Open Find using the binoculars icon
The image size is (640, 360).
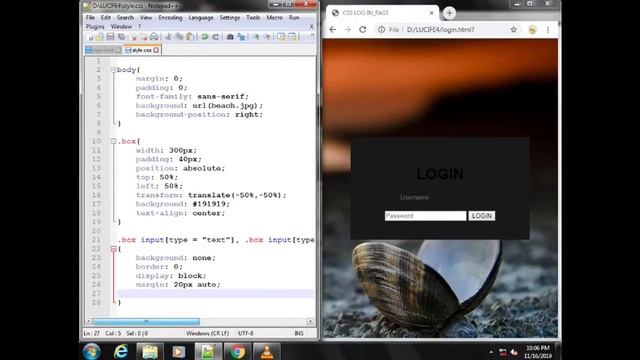pyautogui.click(x=230, y=37)
